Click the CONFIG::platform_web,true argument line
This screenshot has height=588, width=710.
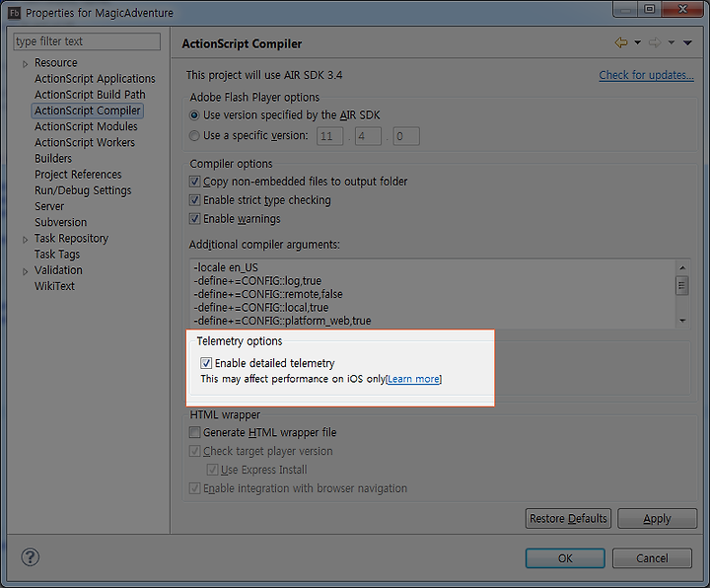(282, 321)
